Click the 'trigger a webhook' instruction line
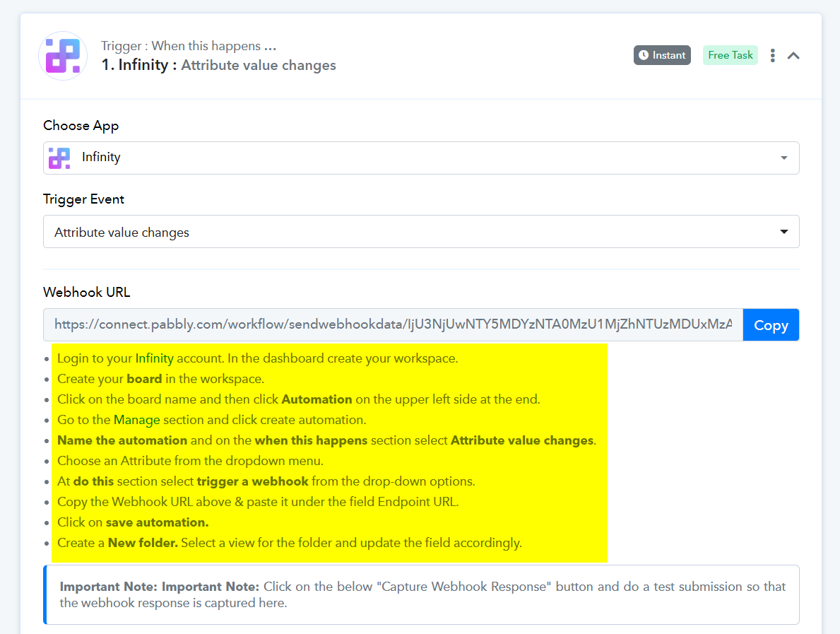Screen dimensions: 840x634 coord(266,481)
